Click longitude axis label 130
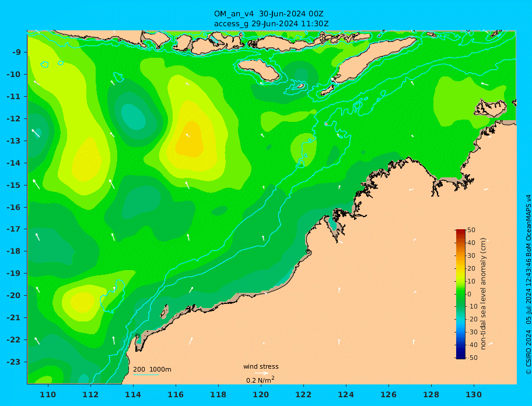This screenshot has width=532, height=406. coord(474,395)
